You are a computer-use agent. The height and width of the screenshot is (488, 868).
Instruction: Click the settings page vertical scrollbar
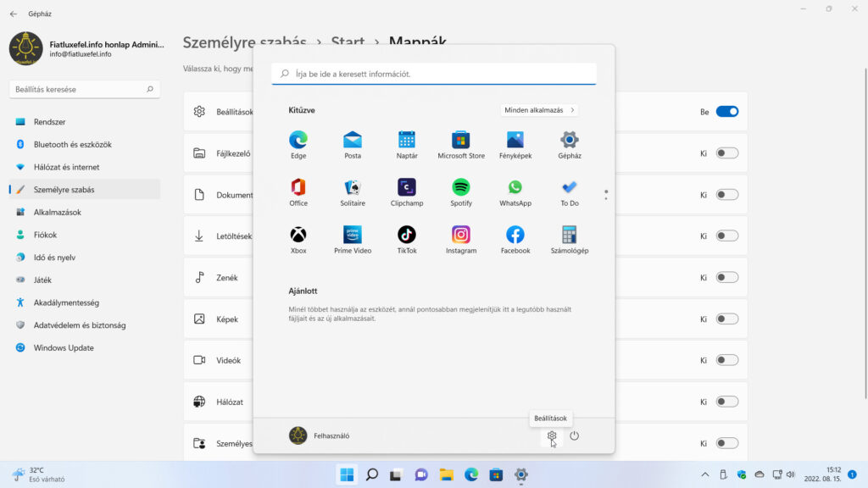(865, 232)
